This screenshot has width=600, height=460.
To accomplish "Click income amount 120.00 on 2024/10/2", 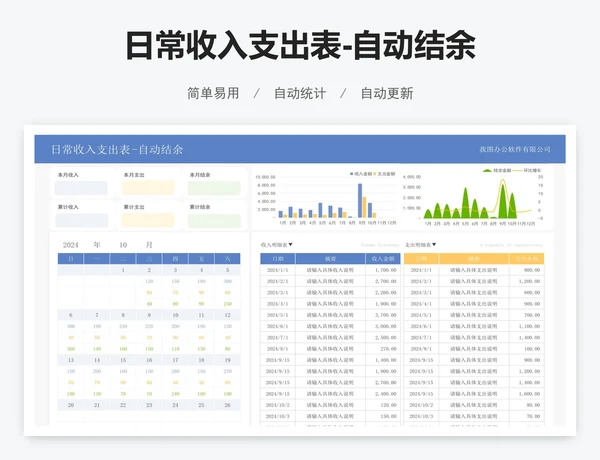I will tap(389, 405).
